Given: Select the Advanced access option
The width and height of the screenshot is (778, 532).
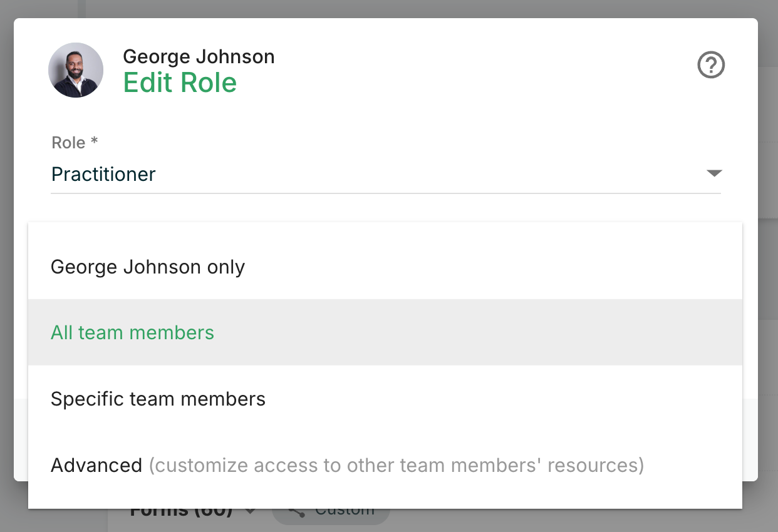Looking at the screenshot, I should pos(96,466).
